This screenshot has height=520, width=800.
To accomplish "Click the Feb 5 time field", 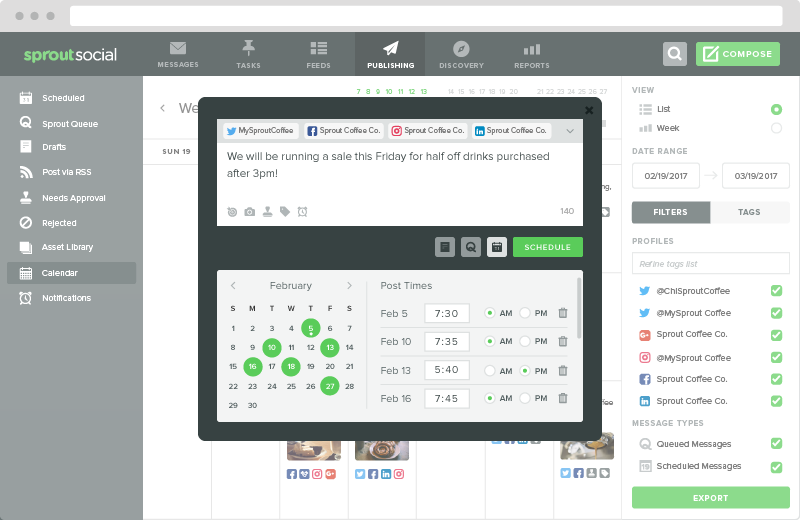I will (x=446, y=313).
